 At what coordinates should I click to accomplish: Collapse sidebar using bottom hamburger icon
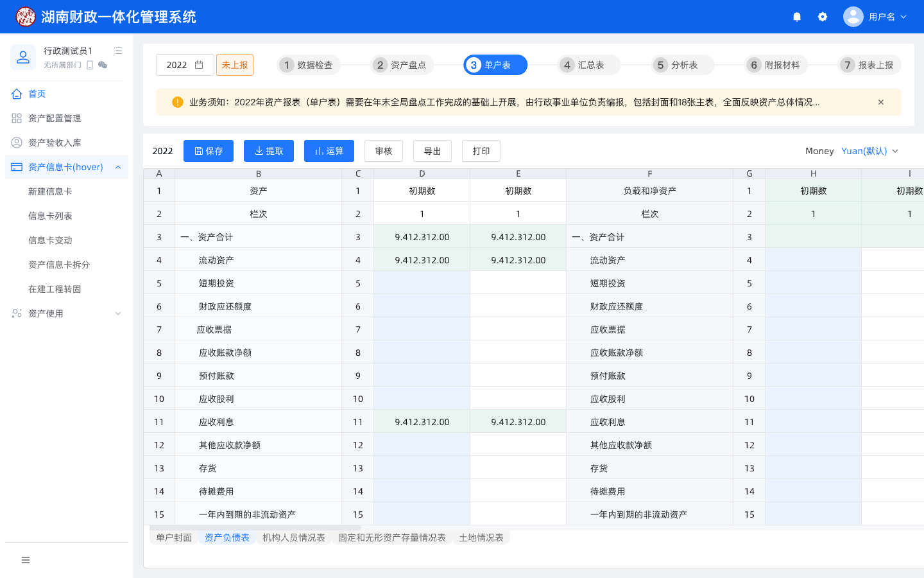(x=26, y=560)
